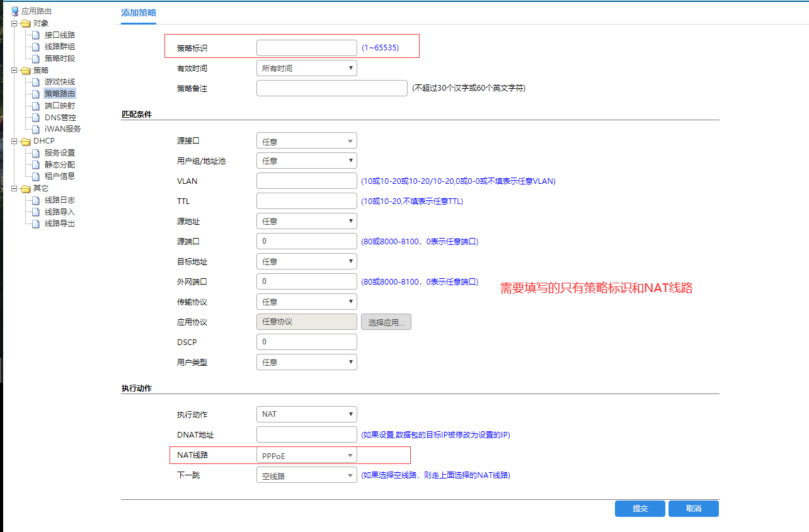Click the page icon beside 线路日志
This screenshot has height=532, width=809.
click(37, 200)
